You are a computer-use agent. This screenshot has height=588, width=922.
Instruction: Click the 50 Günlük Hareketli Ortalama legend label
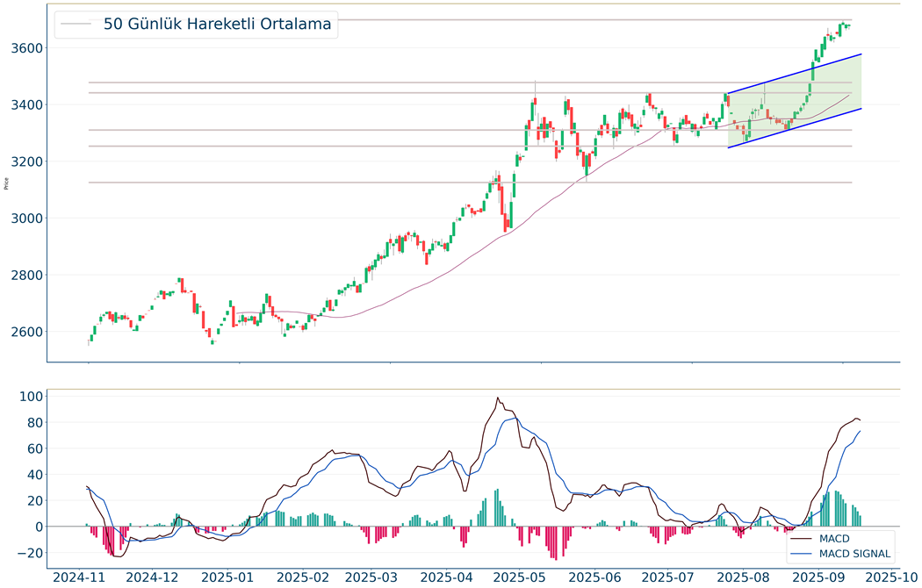217,25
